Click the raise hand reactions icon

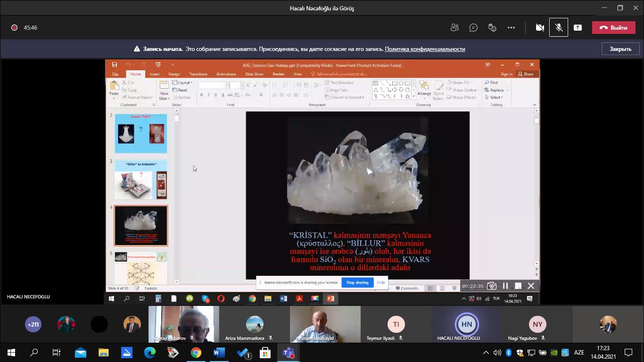pos(492,28)
